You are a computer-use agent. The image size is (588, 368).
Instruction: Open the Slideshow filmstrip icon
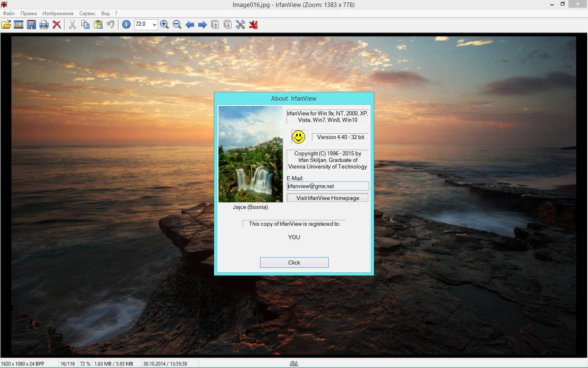click(x=18, y=25)
